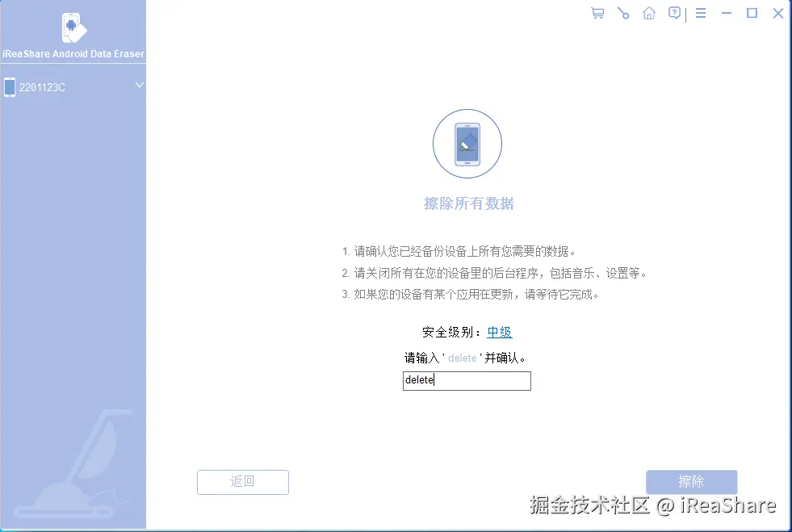Go to the home screen via home icon
792x532 pixels.
648,13
